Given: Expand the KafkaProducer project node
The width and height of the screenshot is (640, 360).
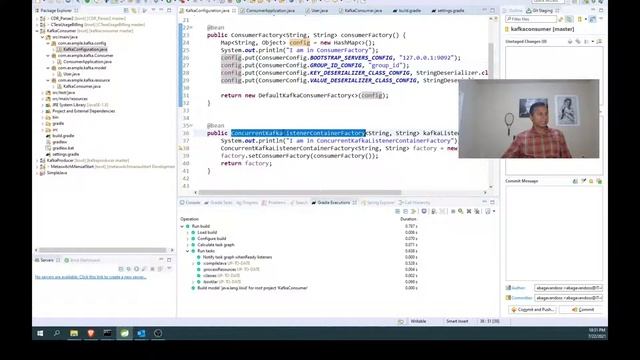Looking at the screenshot, I should pos(37,160).
